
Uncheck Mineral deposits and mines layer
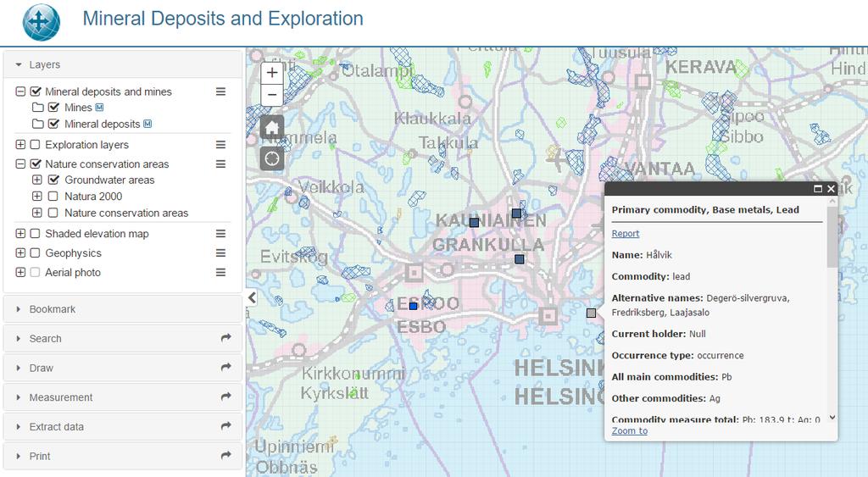coord(36,92)
